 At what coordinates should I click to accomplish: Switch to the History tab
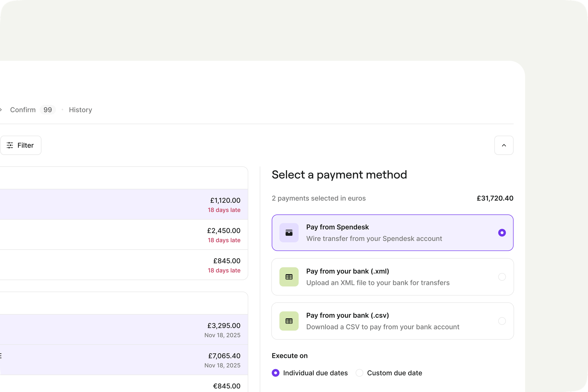click(x=80, y=110)
